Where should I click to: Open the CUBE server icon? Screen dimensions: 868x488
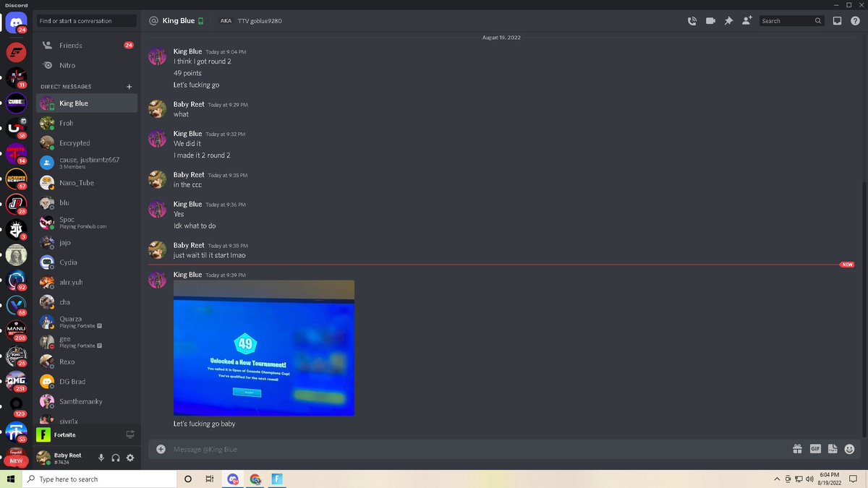coord(16,103)
